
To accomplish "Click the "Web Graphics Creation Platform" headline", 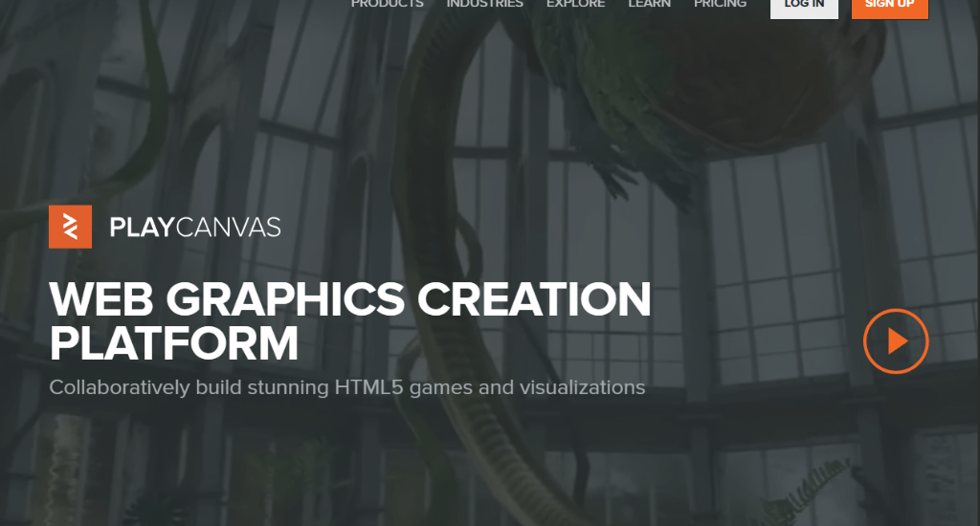I will click(x=350, y=321).
